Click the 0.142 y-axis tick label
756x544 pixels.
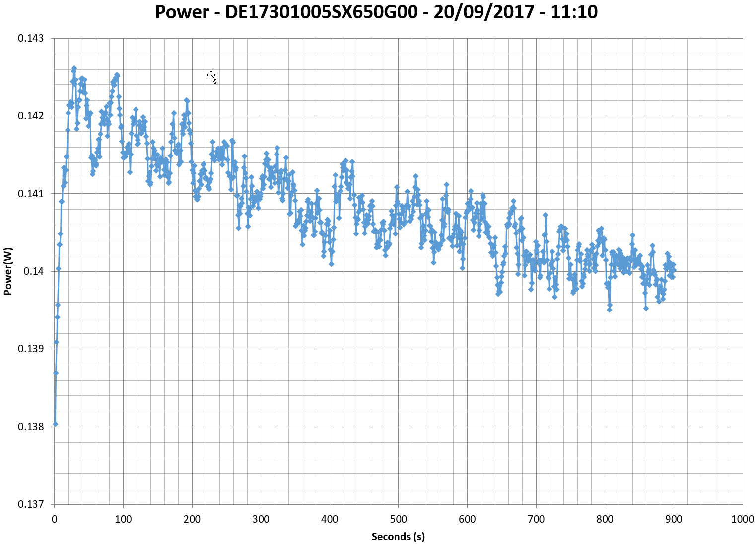pyautogui.click(x=31, y=116)
